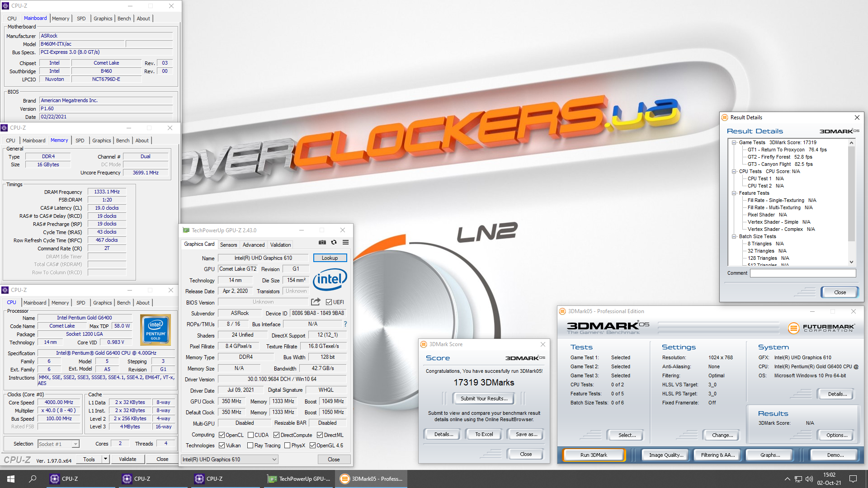Collapse the Game Tests tree node
This screenshot has width=868, height=488.
point(734,142)
